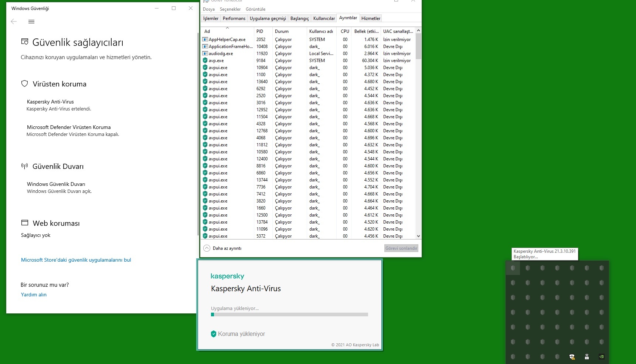Screen dimensions: 636x364
Task: Open the Windows Güvenliği hamburger menu
Action: click(31, 21)
